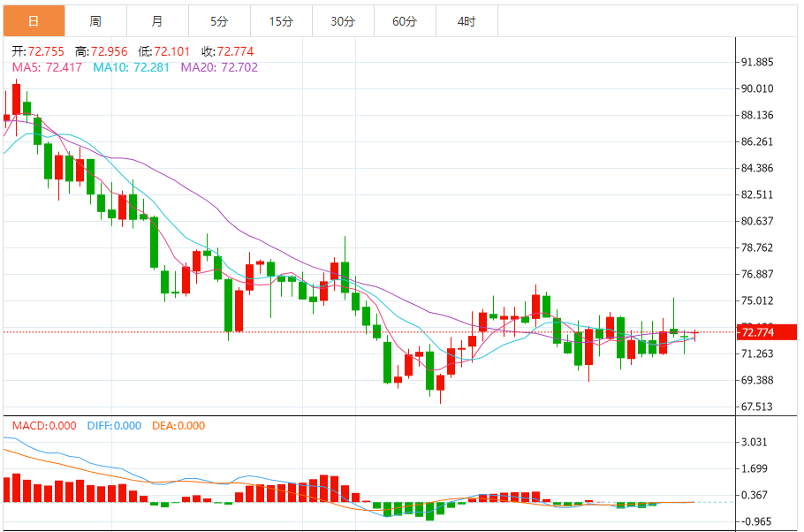Click the 67.513 price axis label
The width and height of the screenshot is (804, 532).
[757, 407]
